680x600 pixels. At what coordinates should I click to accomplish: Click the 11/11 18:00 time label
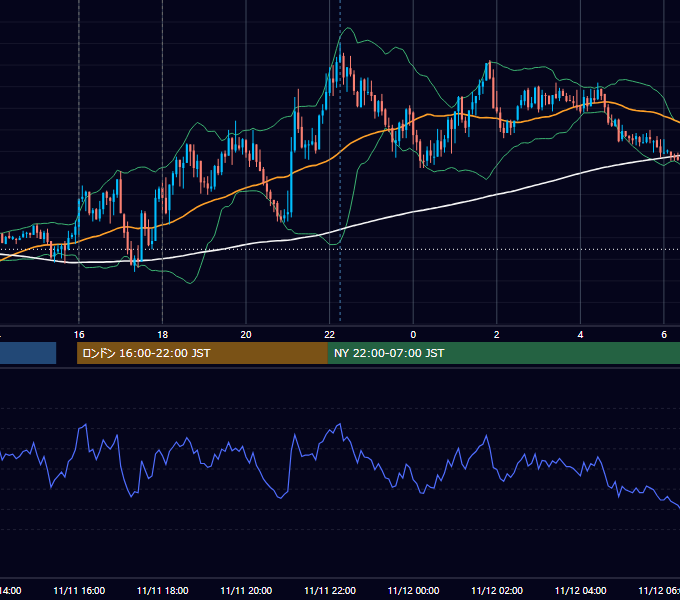(x=163, y=591)
